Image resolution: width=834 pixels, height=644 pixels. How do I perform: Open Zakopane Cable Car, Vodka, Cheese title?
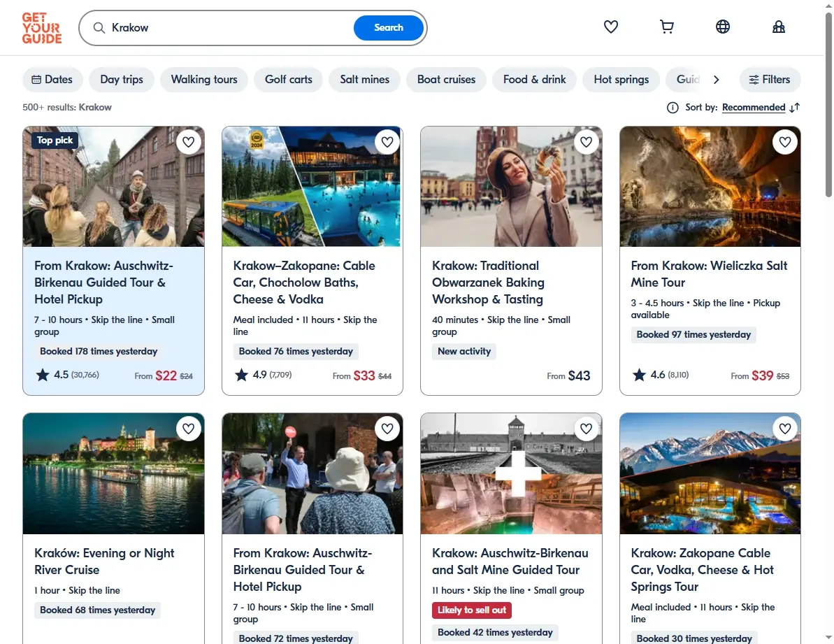point(702,570)
